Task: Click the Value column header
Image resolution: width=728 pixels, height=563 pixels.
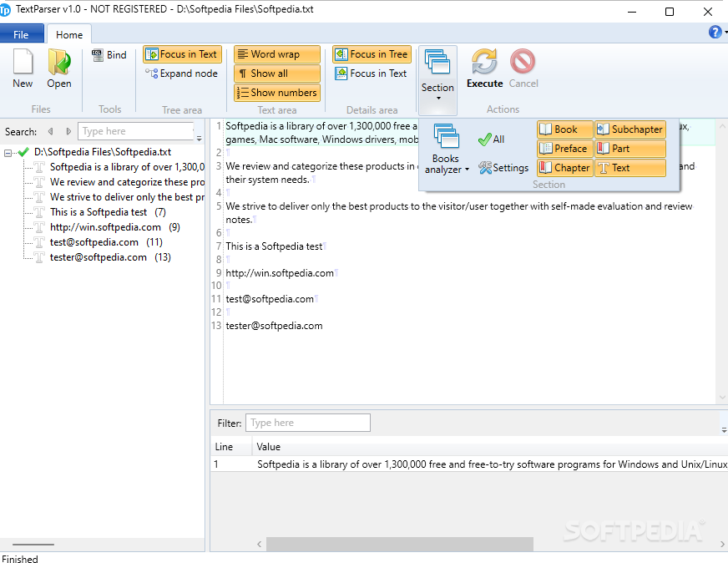Action: coord(490,447)
